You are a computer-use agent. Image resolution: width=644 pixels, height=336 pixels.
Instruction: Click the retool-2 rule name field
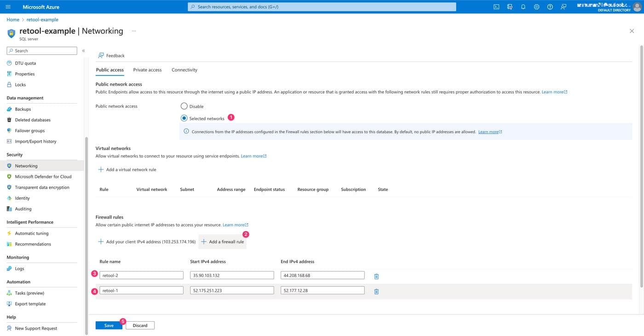pyautogui.click(x=141, y=275)
